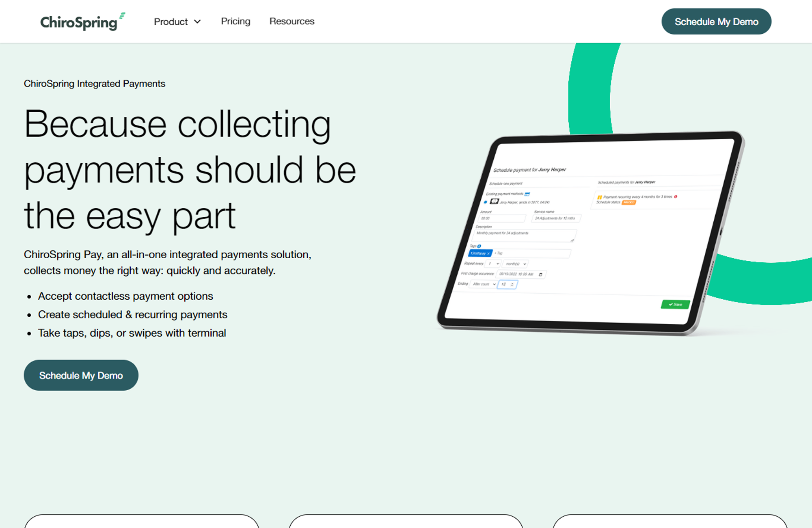
Task: Click the "ChiroSpring Integrated Payments" label
Action: coord(95,84)
